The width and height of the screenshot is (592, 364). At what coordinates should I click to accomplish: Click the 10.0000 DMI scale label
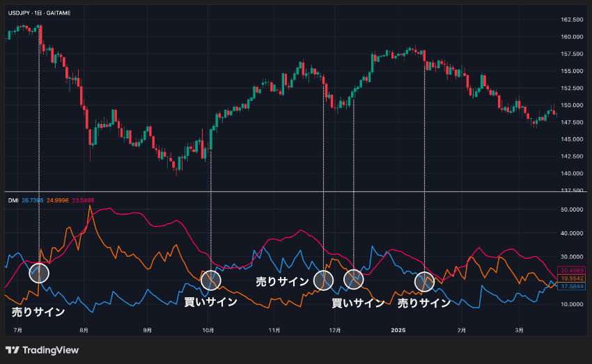click(x=572, y=304)
